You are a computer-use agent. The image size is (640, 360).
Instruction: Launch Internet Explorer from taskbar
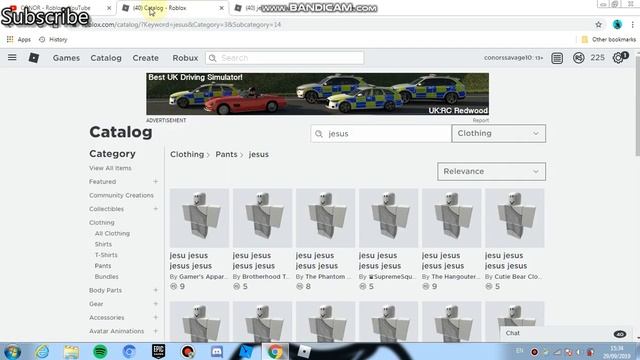click(42, 351)
